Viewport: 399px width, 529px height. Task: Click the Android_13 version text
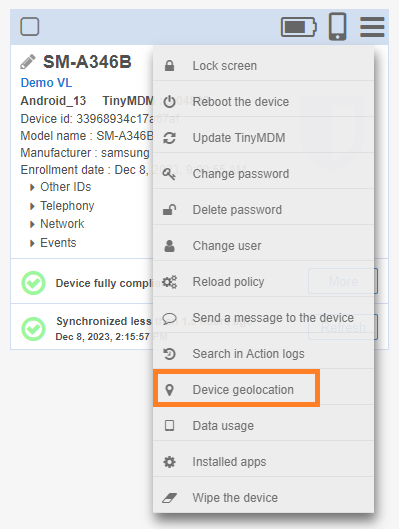53,101
